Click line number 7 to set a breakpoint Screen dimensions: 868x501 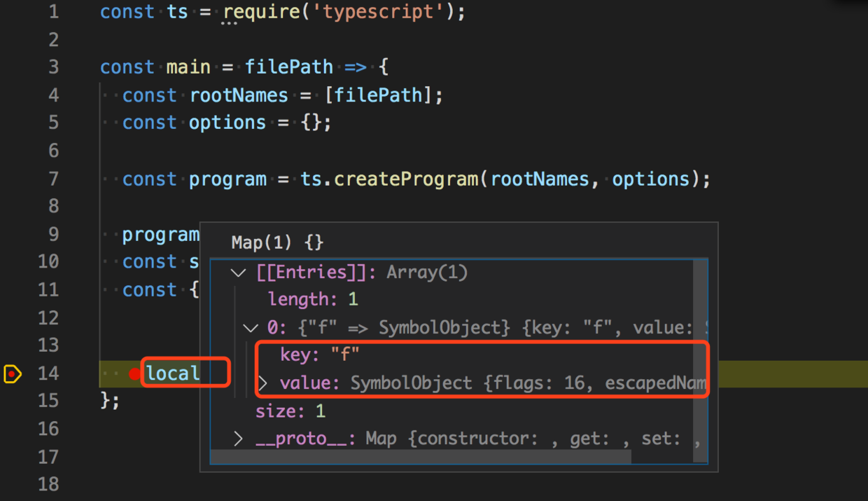[x=54, y=179]
